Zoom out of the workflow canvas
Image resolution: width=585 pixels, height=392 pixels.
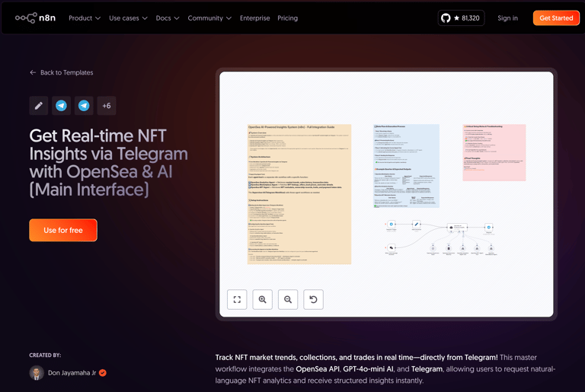(x=288, y=299)
